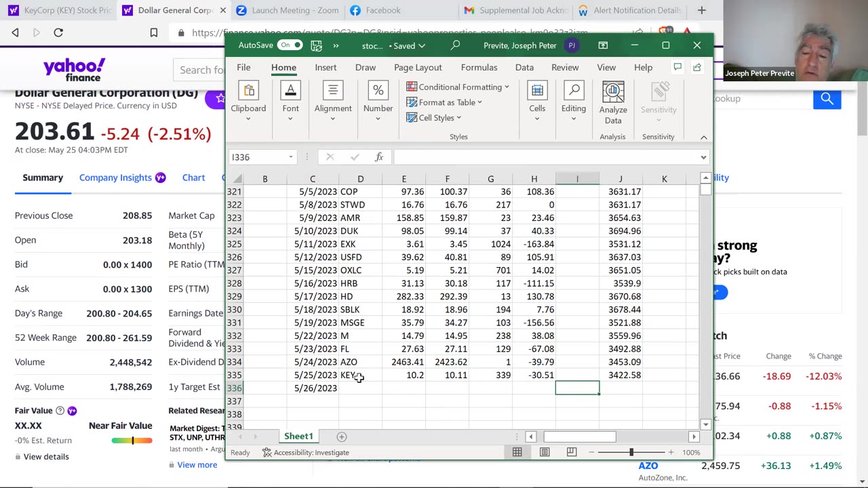The height and width of the screenshot is (488, 868).
Task: Switch to Page Break Preview icon
Action: point(572,452)
